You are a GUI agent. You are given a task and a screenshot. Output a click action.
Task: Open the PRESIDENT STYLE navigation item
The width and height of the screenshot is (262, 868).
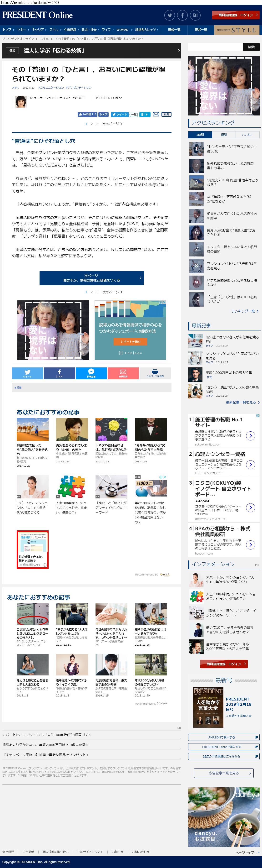237,30
